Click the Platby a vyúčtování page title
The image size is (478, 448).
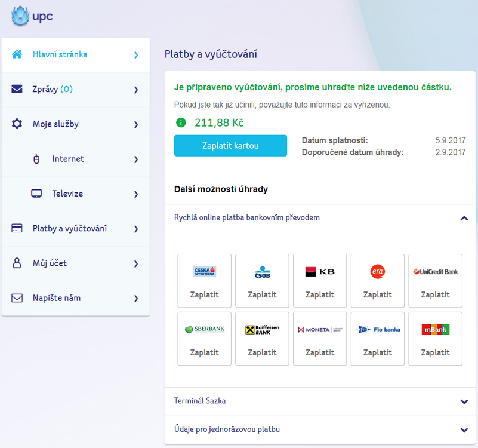[x=211, y=54]
